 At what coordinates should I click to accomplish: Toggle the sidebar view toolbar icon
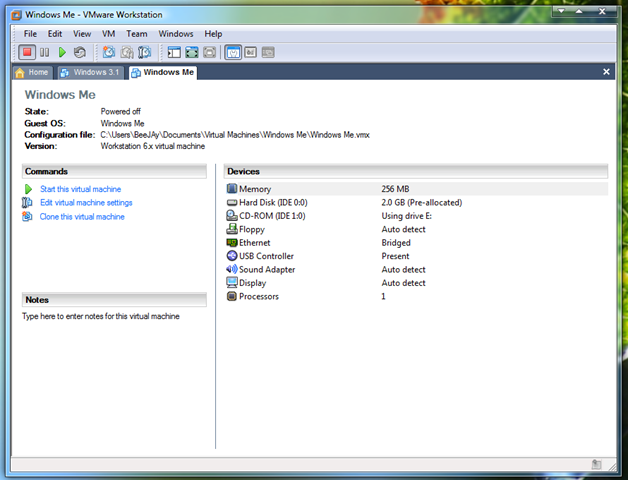tap(174, 52)
